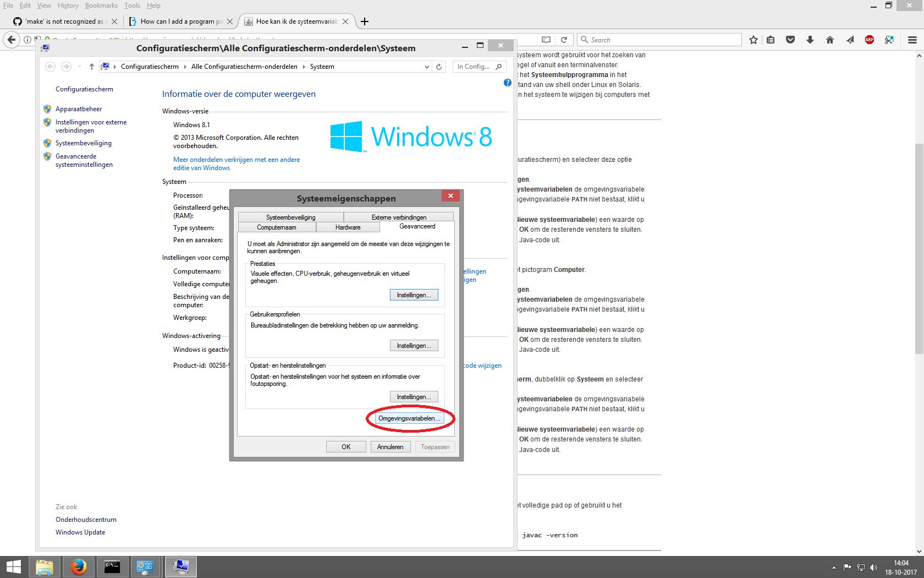Expand breadcrumb arrow after Configuratiescherm
This screenshot has width=924, height=578.
click(x=185, y=67)
